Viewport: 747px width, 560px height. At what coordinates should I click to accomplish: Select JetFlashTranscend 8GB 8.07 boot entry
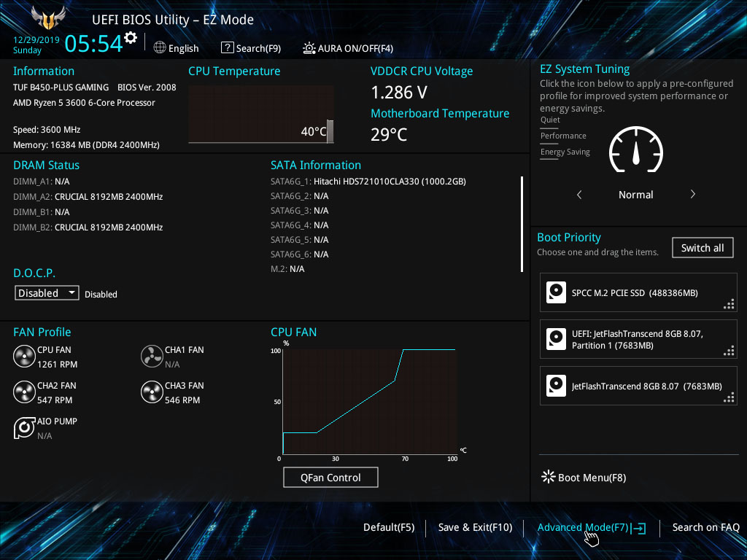point(638,386)
